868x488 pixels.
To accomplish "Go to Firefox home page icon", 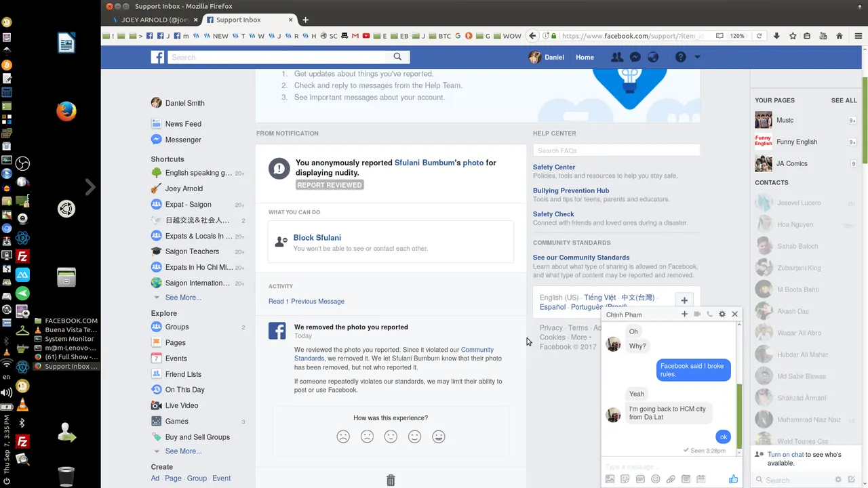I will [x=840, y=36].
